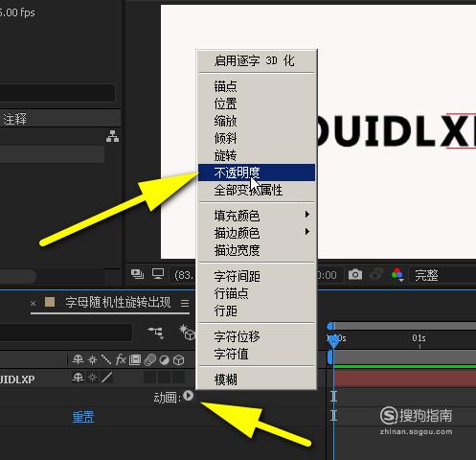Toggle always preview this view icon
This screenshot has width=476, height=460.
[137, 274]
